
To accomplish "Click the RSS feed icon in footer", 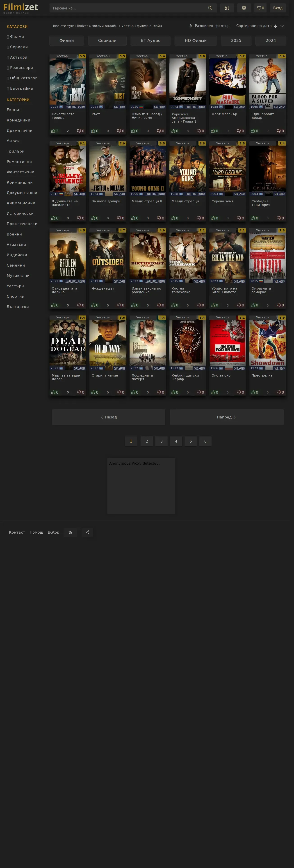I will click(70, 532).
